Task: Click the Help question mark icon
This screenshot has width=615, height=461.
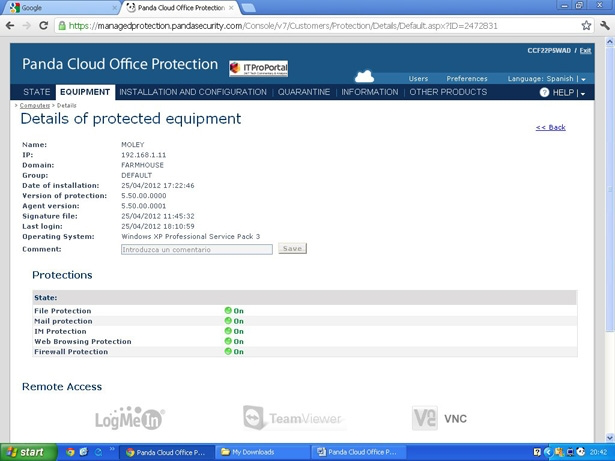Action: tap(544, 93)
